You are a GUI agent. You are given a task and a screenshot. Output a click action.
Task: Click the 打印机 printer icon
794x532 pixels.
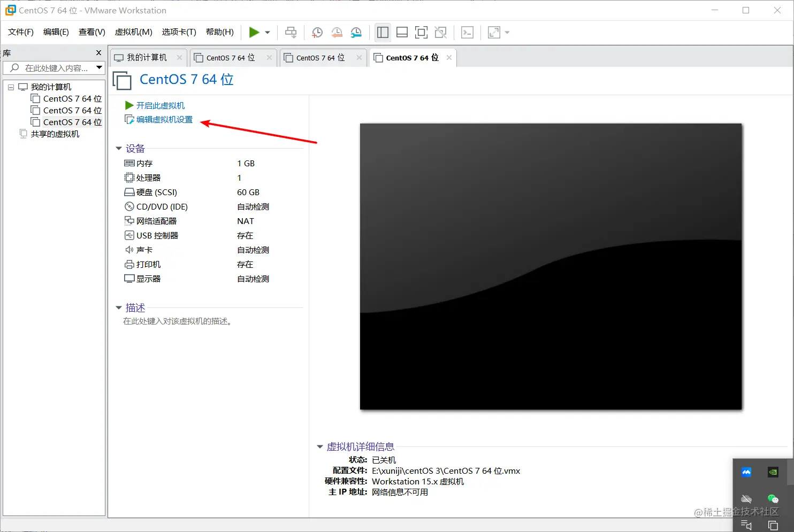(129, 264)
